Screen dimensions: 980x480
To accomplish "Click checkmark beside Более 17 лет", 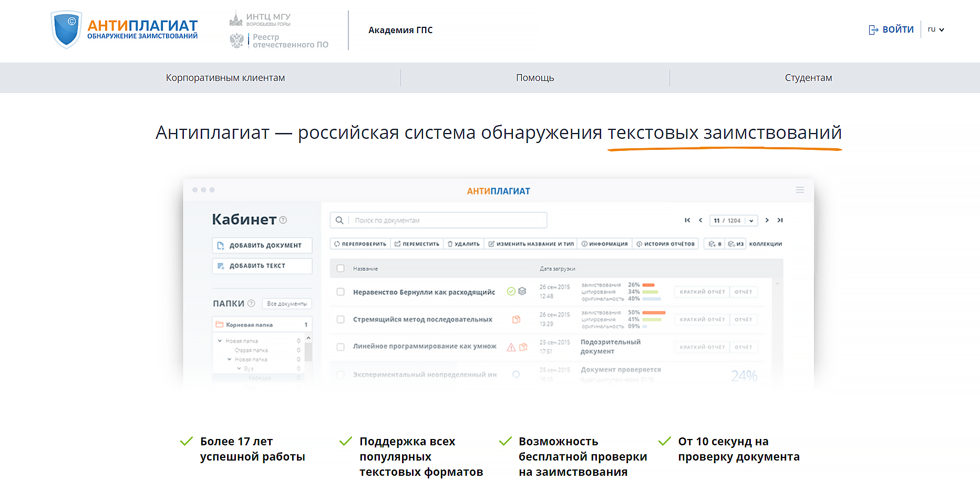I will [187, 441].
